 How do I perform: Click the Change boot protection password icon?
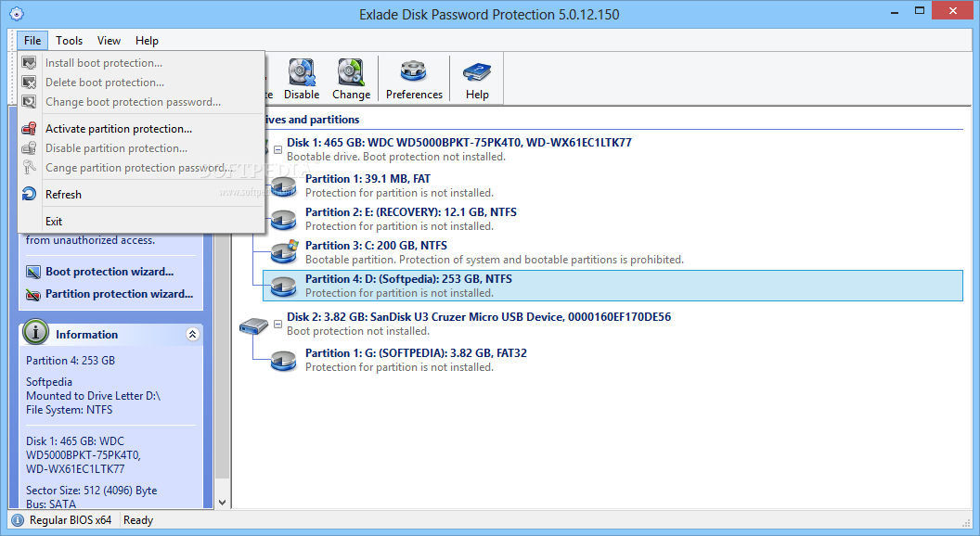click(x=29, y=102)
